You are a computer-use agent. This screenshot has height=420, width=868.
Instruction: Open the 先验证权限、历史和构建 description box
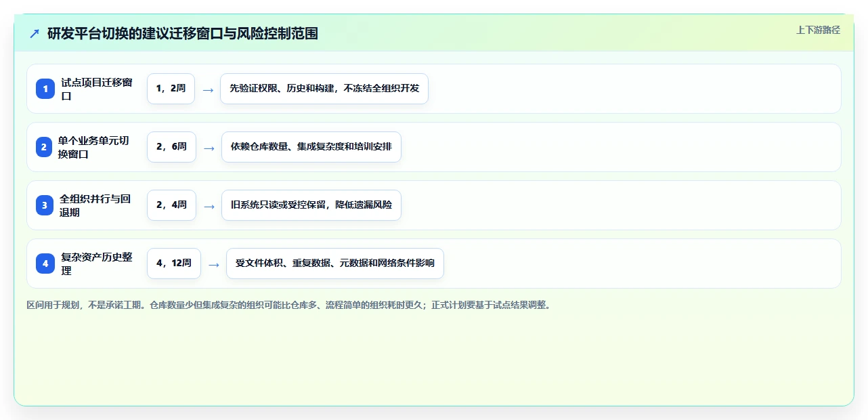pos(324,89)
